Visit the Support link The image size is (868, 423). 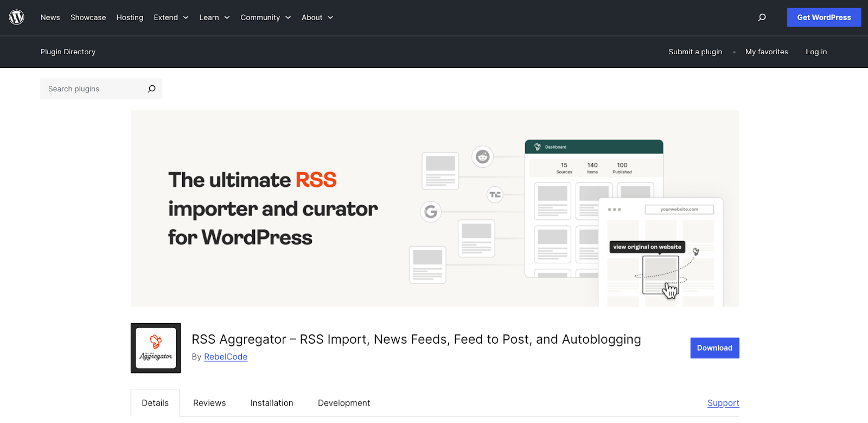[723, 403]
